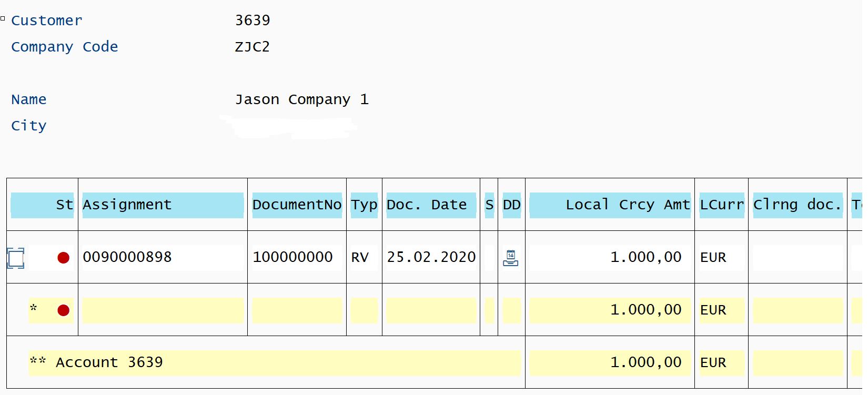The height and width of the screenshot is (395, 868).
Task: Open document number 100000000
Action: (x=292, y=257)
